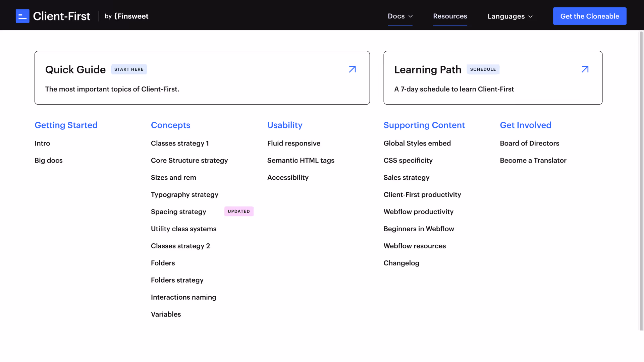Image resolution: width=644 pixels, height=362 pixels.
Task: Open Global Styles embed page
Action: click(x=417, y=143)
